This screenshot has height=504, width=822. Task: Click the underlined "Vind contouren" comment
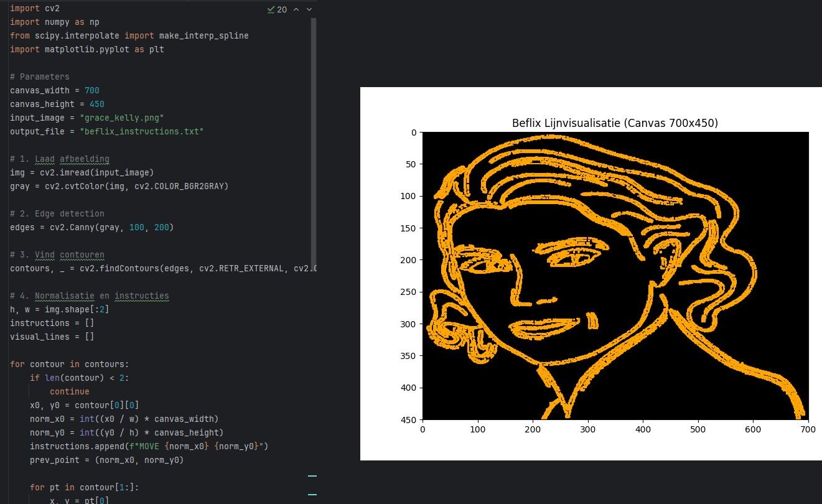click(x=69, y=254)
